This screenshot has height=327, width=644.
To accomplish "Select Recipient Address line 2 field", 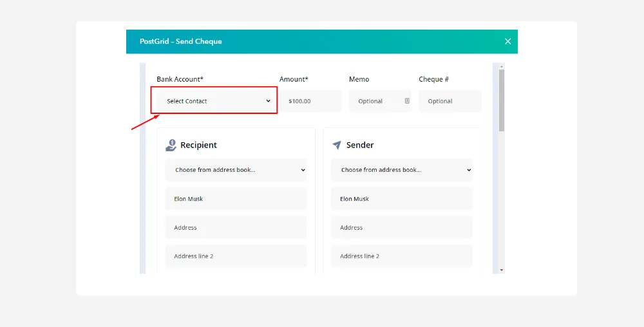I will pos(236,256).
